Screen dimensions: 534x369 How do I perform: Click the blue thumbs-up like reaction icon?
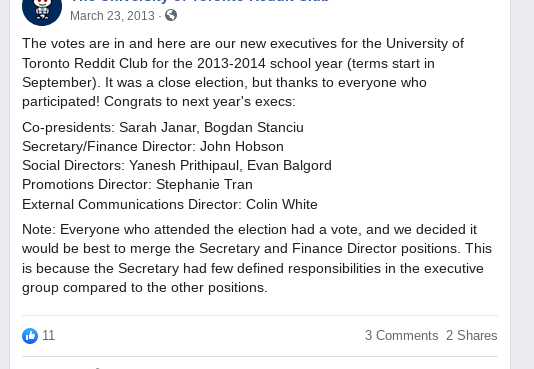click(x=30, y=336)
